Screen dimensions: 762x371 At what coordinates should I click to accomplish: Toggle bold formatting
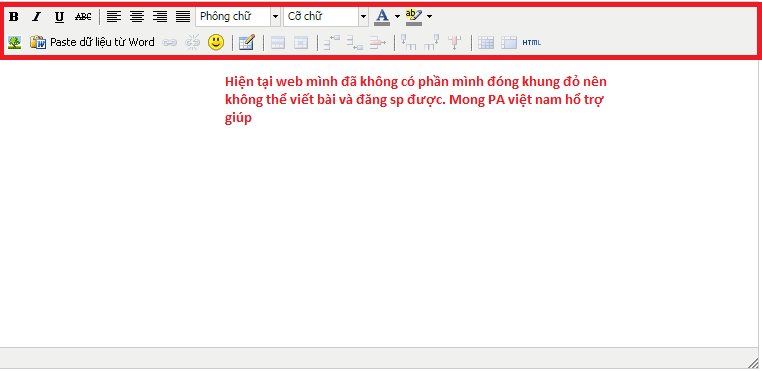[x=14, y=17]
